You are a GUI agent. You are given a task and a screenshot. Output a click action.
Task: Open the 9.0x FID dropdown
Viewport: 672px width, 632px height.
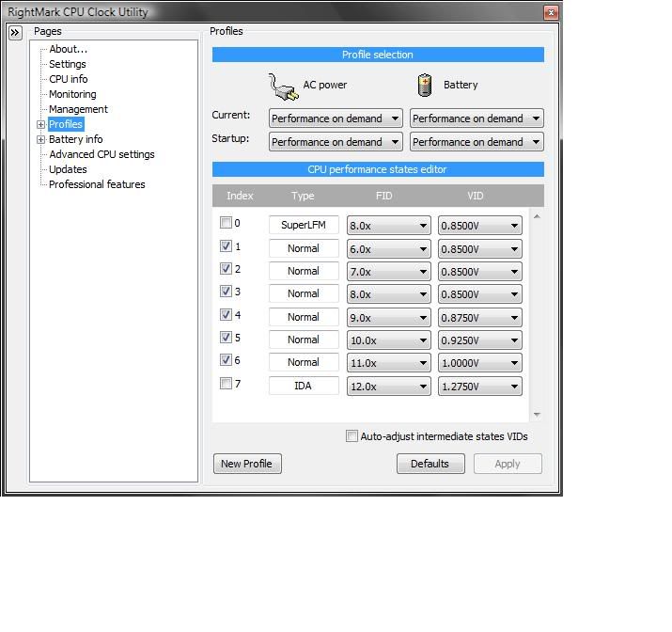(x=389, y=318)
